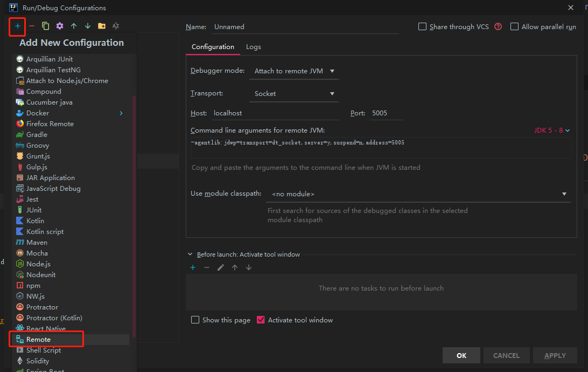Choose the Mocha configuration type
The height and width of the screenshot is (372, 588).
point(71,253)
